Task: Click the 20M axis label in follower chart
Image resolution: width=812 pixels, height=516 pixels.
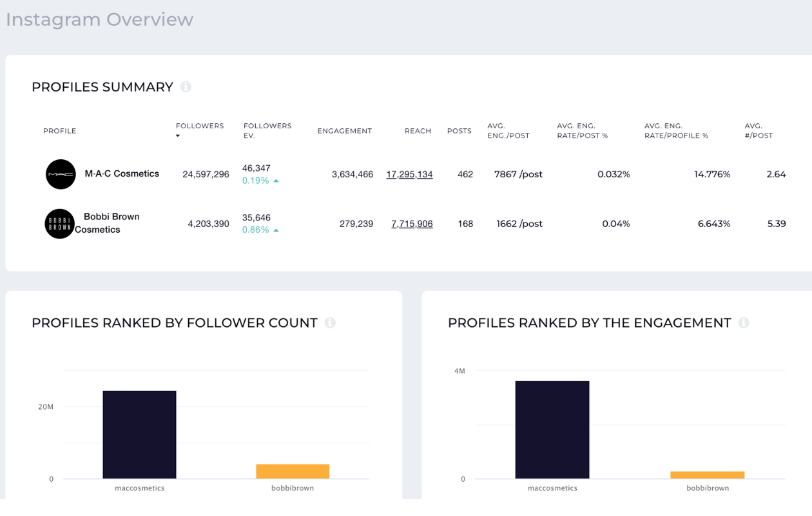Action: (x=46, y=407)
